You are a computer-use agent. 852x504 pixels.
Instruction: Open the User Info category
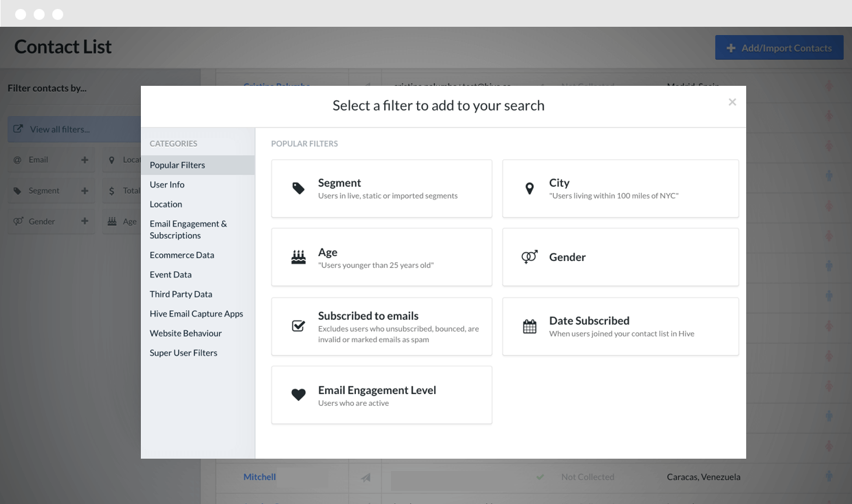coord(167,185)
